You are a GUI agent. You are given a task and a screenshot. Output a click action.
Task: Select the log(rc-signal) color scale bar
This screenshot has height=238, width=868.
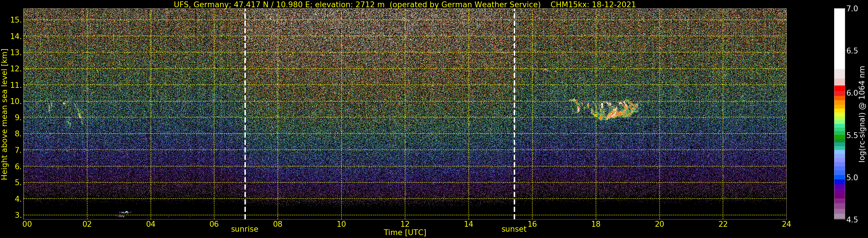pos(839,114)
